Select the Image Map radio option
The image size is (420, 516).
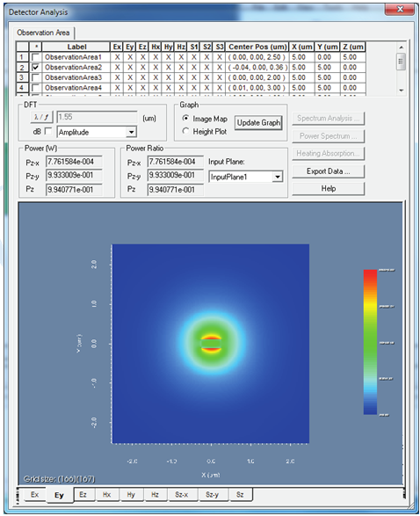(186, 118)
